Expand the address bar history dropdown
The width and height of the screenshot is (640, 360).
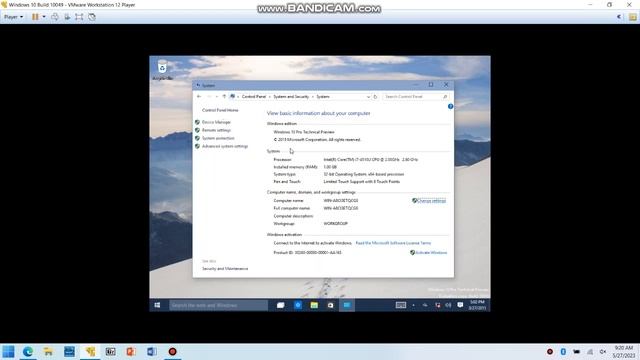point(368,97)
